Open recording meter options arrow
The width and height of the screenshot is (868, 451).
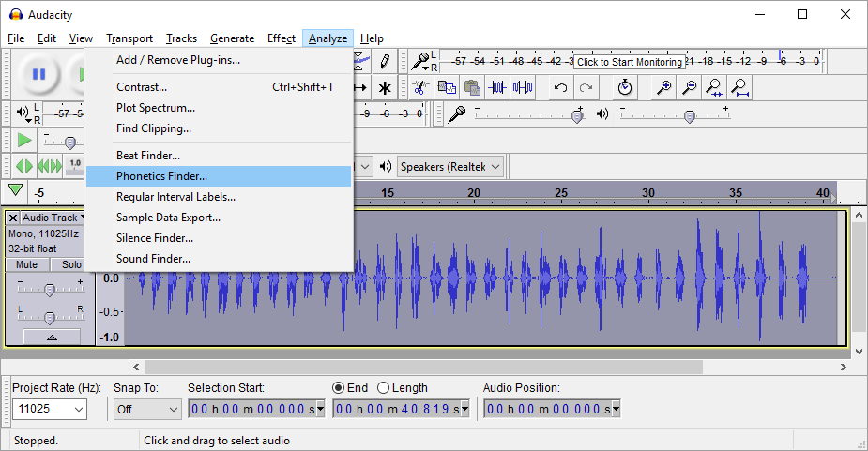coord(426,68)
